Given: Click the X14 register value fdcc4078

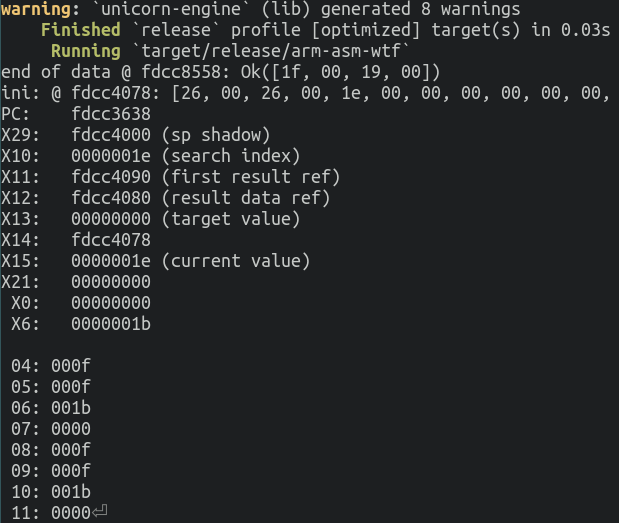Looking at the screenshot, I should (x=111, y=240).
